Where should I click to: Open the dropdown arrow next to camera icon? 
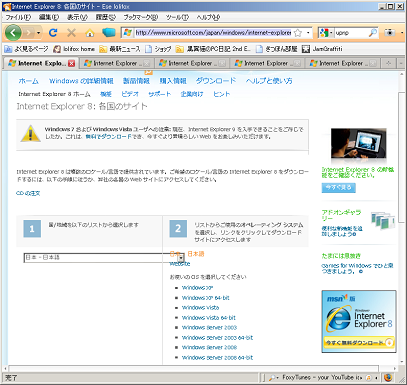[402, 33]
